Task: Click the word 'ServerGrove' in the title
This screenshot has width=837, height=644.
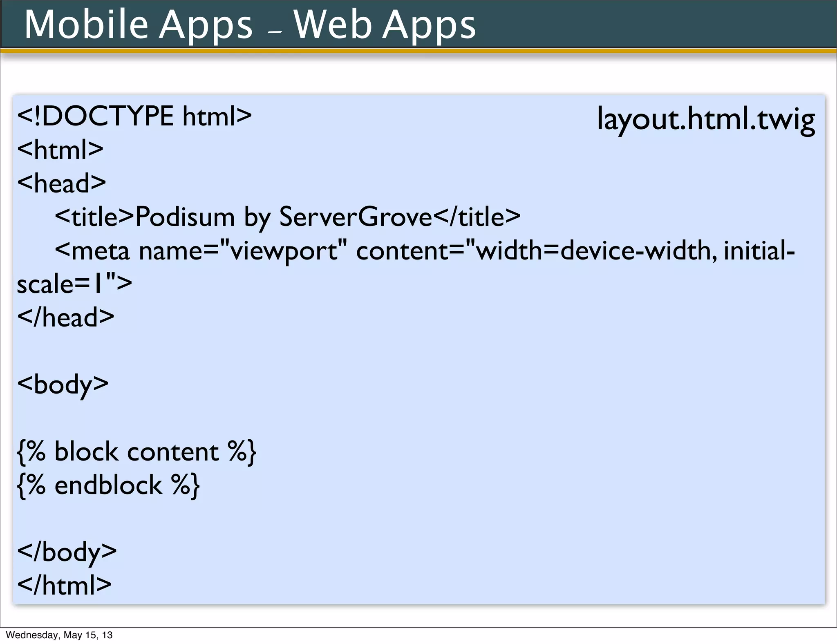Action: click(356, 217)
